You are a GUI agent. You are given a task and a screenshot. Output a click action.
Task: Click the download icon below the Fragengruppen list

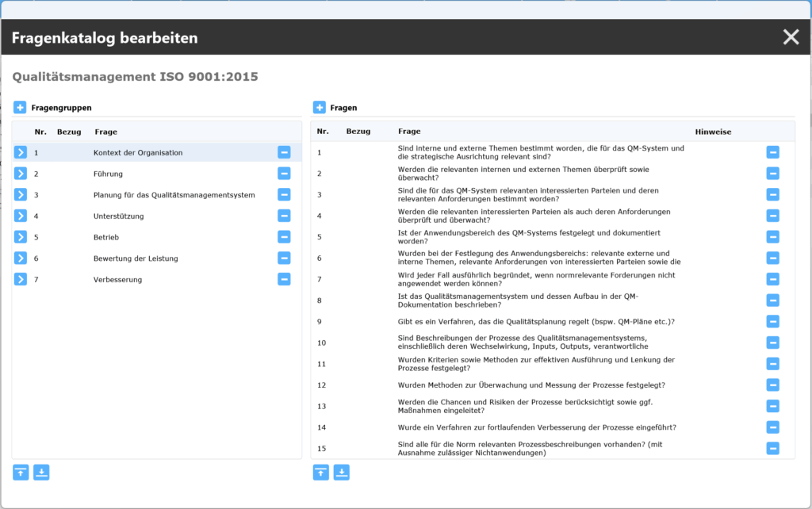pyautogui.click(x=41, y=473)
